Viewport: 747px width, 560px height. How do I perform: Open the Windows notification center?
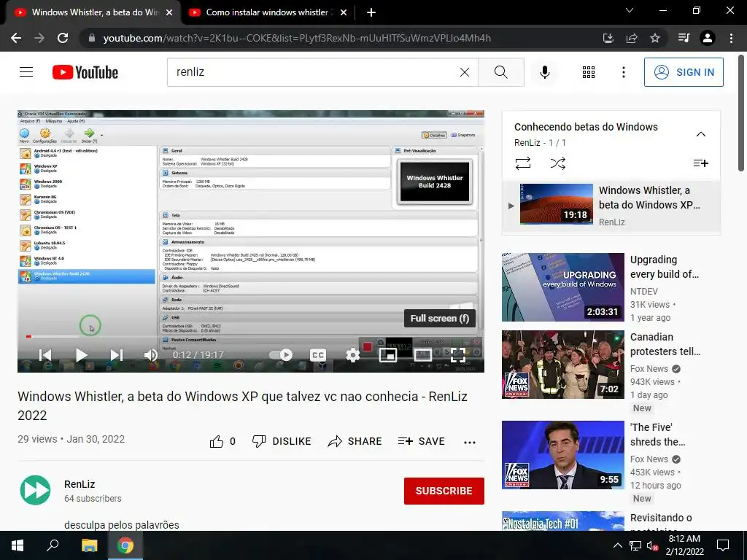click(x=723, y=545)
